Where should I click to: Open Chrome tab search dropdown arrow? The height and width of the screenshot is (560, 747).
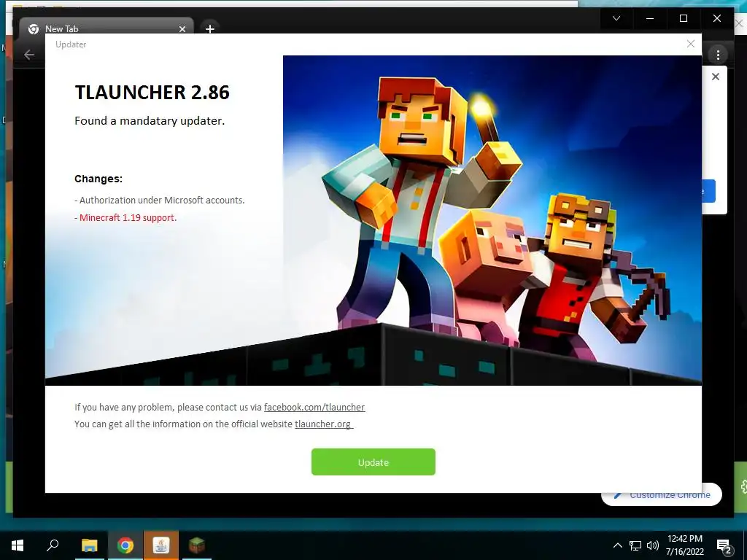616,18
